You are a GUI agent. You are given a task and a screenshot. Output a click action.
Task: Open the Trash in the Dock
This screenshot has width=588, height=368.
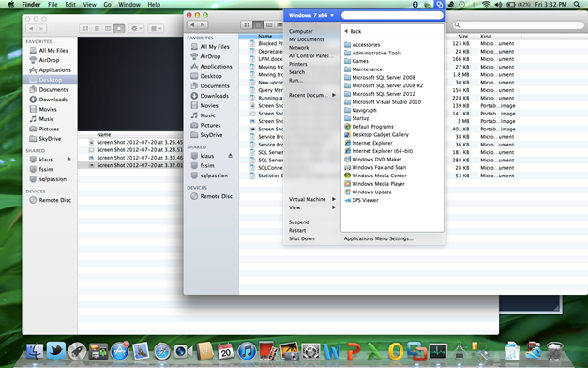tap(554, 351)
